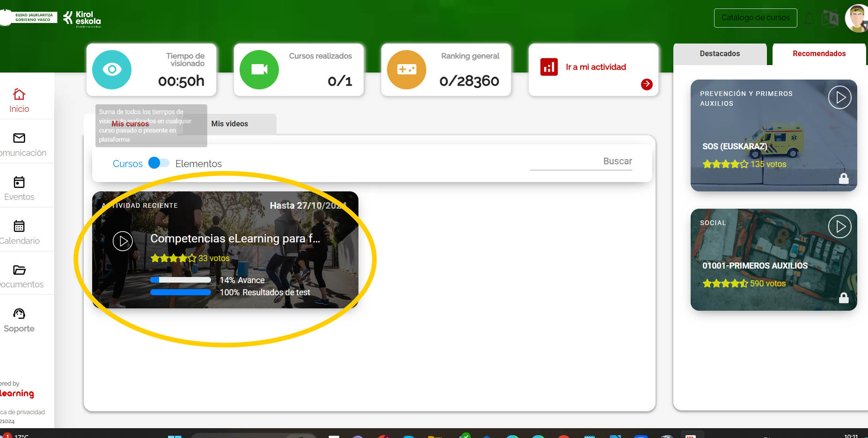Screen dimensions: 868x438
Task: Open the Comunicación envelope icon
Action: (x=19, y=138)
